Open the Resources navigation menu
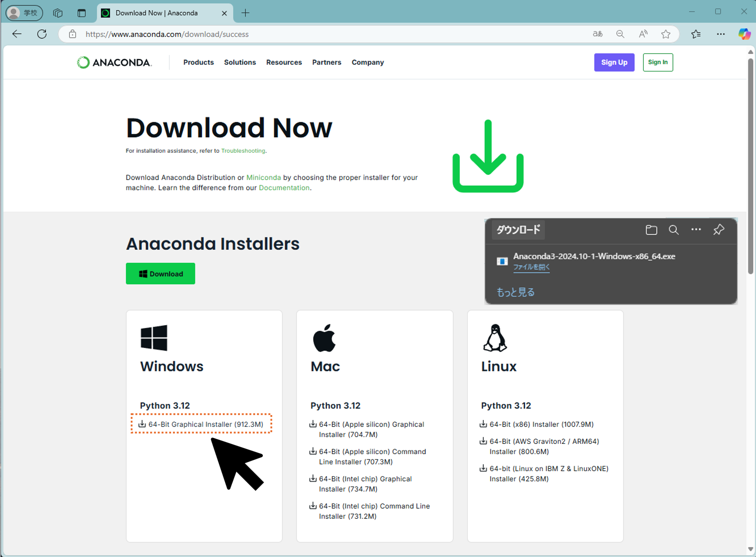The width and height of the screenshot is (756, 557). pyautogui.click(x=284, y=62)
